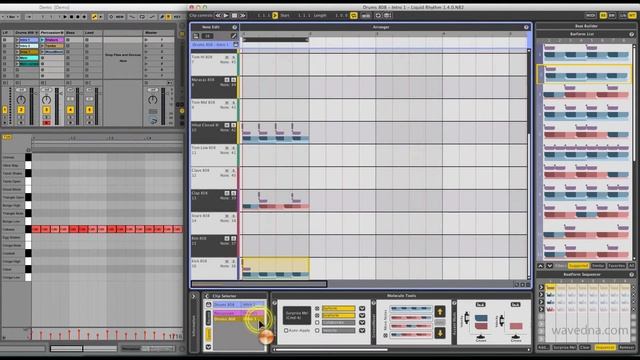Click the Remove button under BeatForm Sequencer
The image size is (640, 360).
tap(627, 347)
